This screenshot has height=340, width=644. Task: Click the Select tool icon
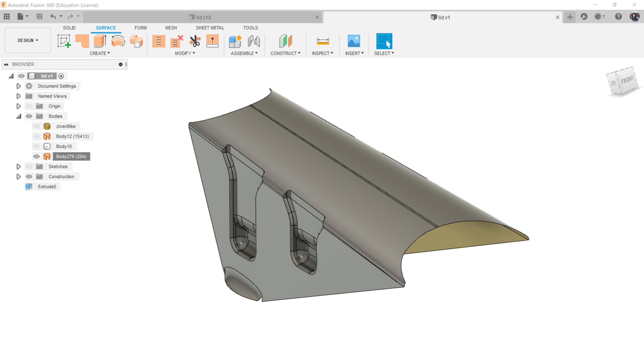coord(384,41)
